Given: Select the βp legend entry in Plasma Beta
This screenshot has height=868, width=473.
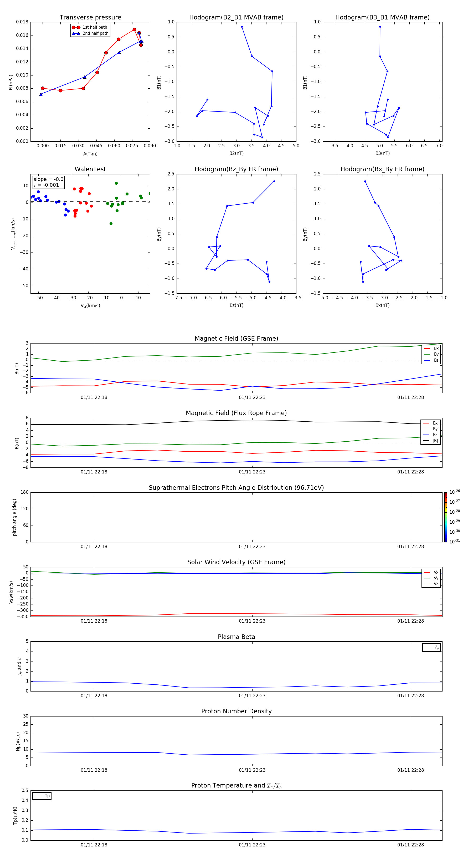Looking at the screenshot, I should 431,647.
